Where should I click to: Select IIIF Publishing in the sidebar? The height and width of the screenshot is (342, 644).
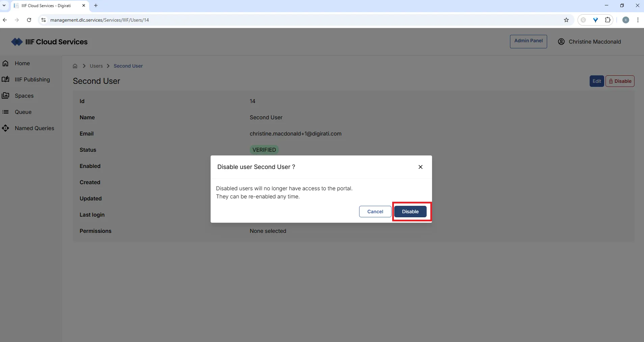[32, 79]
